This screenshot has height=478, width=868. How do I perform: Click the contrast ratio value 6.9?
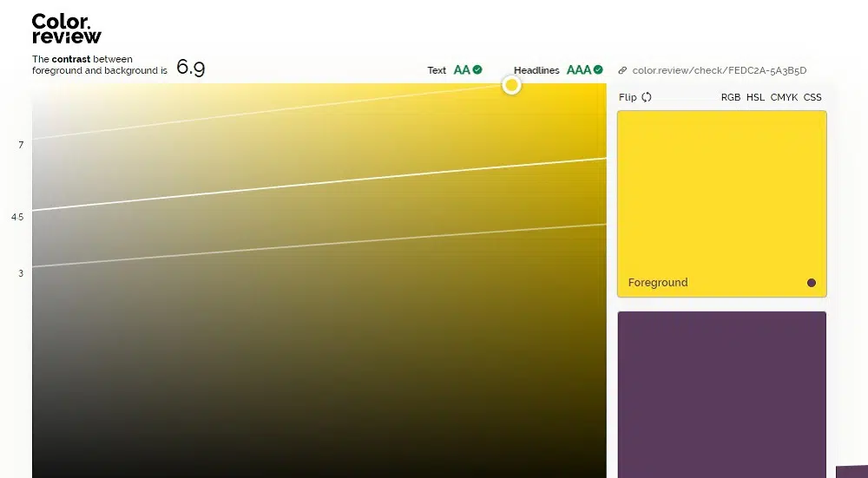tap(190, 67)
